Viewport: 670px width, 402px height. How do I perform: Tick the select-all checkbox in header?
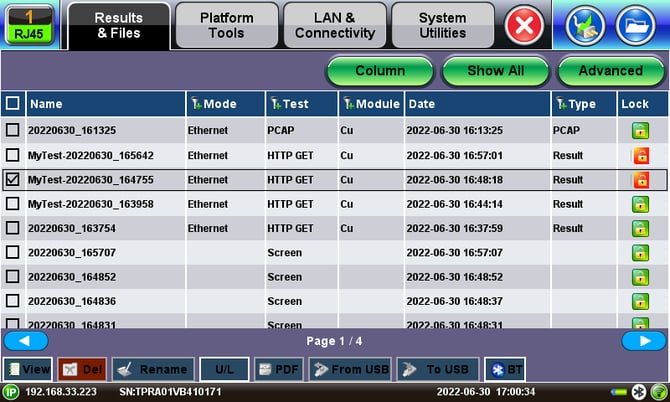point(12,103)
